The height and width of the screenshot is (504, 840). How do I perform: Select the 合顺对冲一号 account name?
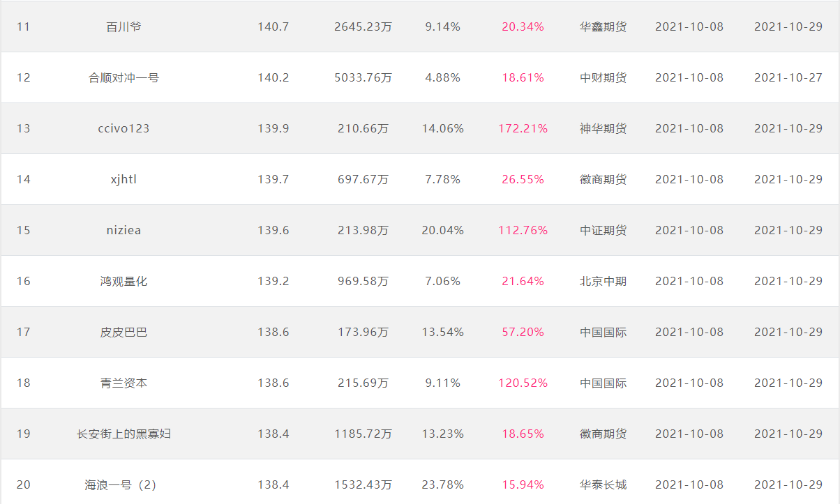(x=123, y=78)
